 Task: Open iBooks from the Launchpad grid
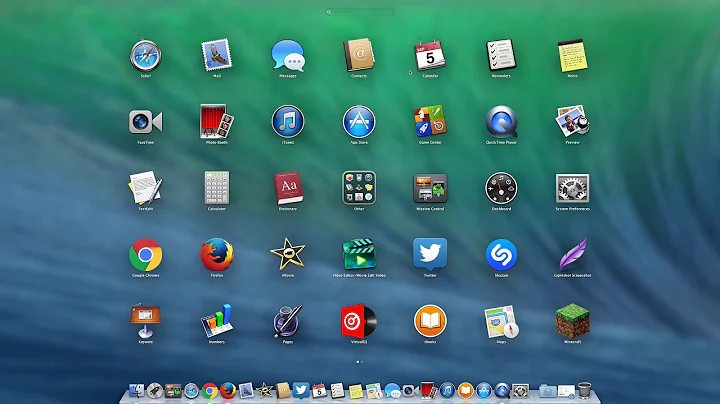[x=430, y=321]
